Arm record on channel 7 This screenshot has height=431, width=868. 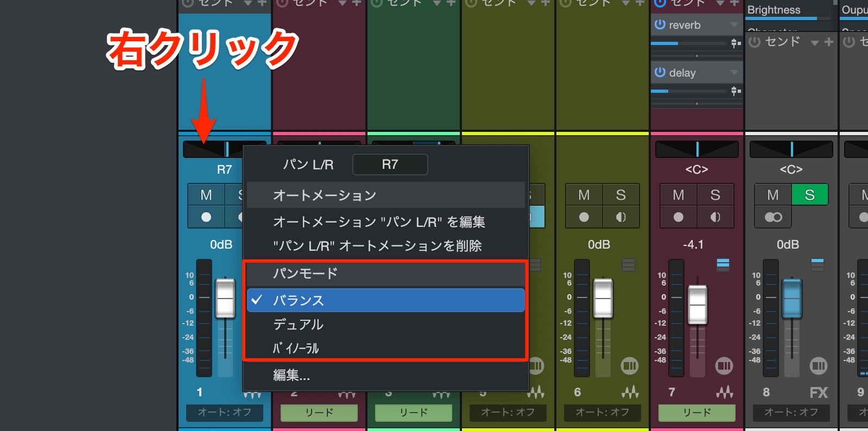(679, 217)
